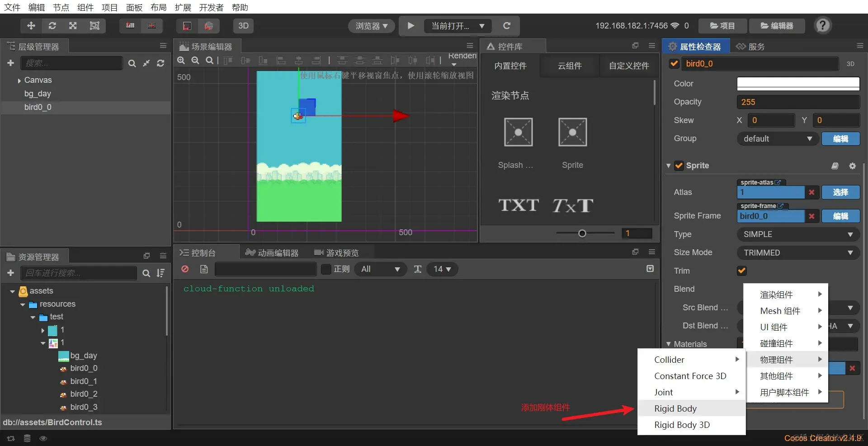The width and height of the screenshot is (868, 446).
Task: Open the Size Mode TRIMMED dropdown
Action: pos(798,253)
